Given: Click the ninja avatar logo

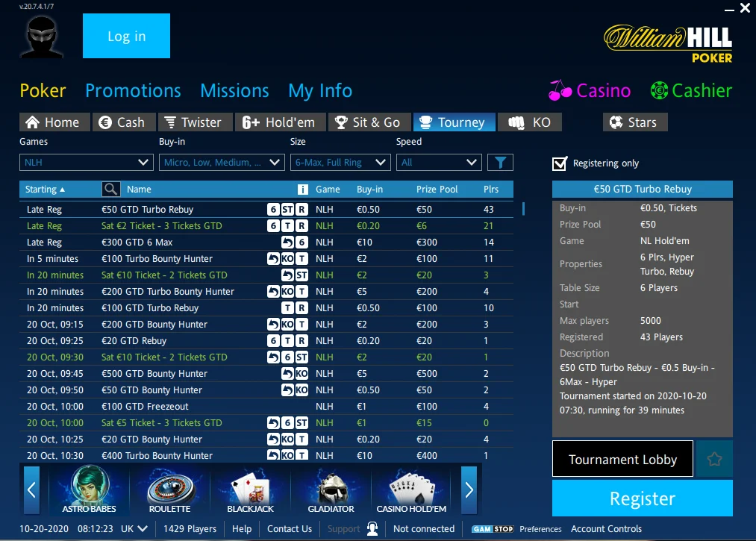Looking at the screenshot, I should (41, 36).
